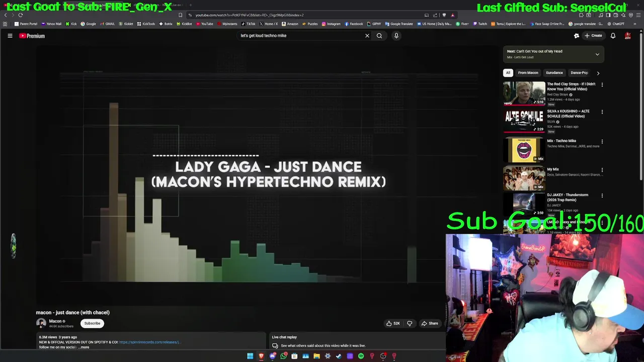This screenshot has height=362, width=644.
Task: Show more bookmarks overflow chevron
Action: pos(634,24)
